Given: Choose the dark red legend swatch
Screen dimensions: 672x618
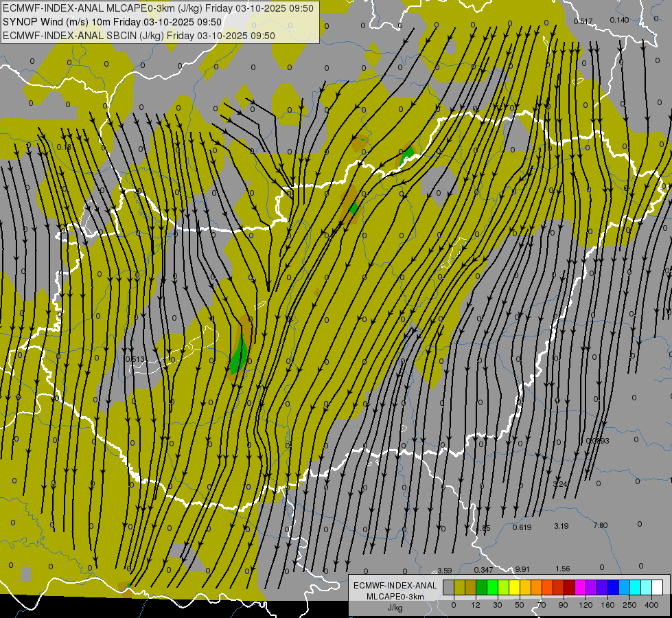Looking at the screenshot, I should click(x=569, y=587).
